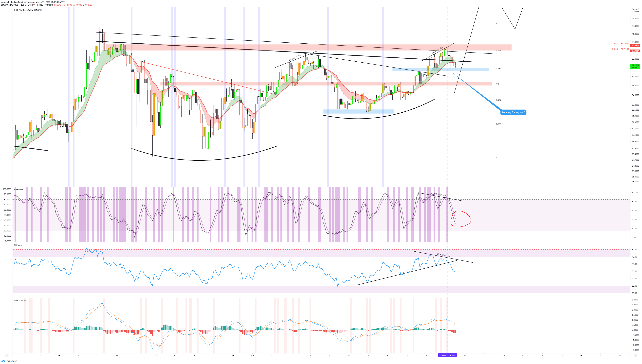This screenshot has height=364, width=642.
Task: Select the RSI_ema indicator label
Action: tap(18, 245)
